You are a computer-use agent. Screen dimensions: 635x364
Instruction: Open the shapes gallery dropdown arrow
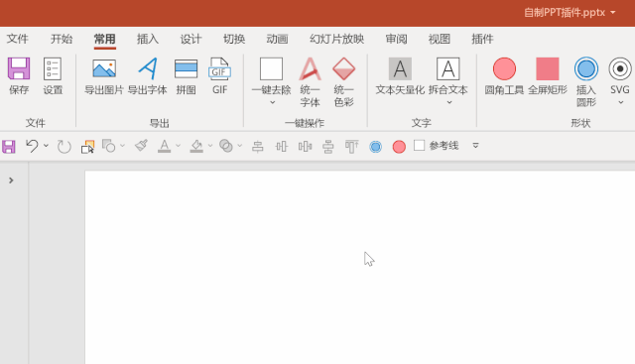tap(122, 146)
